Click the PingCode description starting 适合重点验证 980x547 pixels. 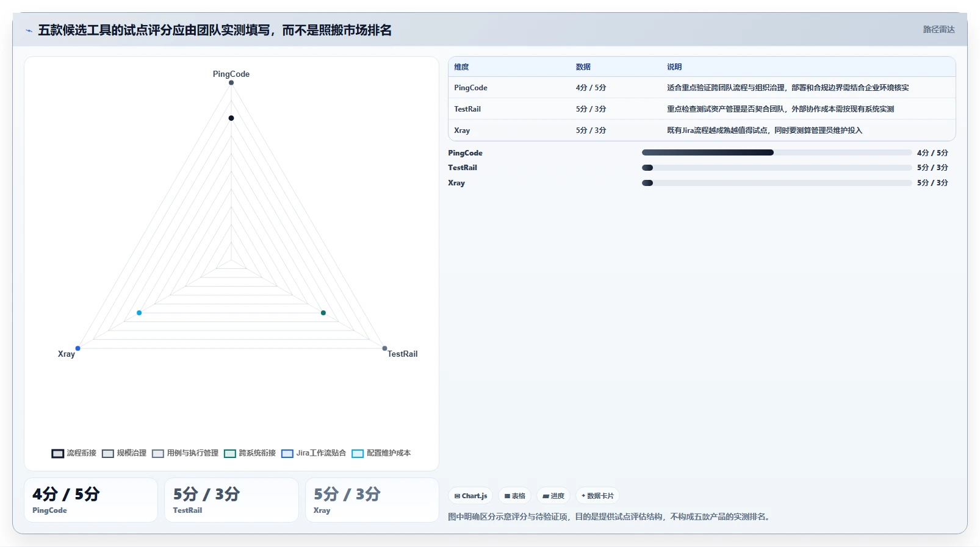(788, 88)
